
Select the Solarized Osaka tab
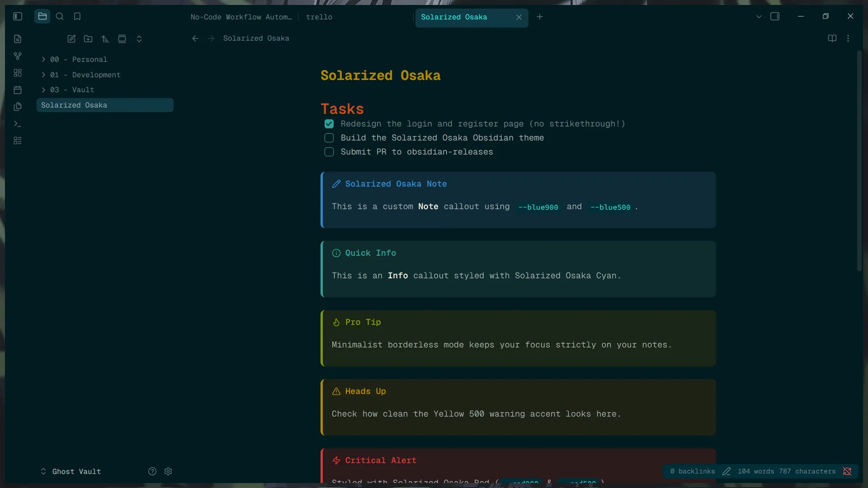pyautogui.click(x=472, y=17)
